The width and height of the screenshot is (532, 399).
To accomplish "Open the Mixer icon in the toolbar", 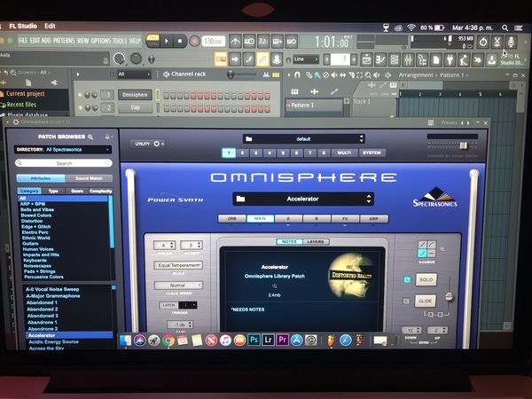I will (408, 60).
